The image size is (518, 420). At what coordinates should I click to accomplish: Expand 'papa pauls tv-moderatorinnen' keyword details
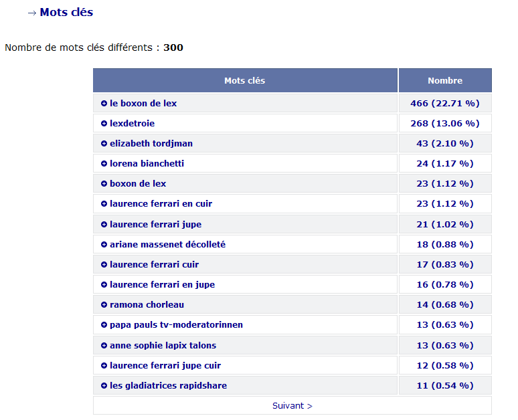[104, 325]
